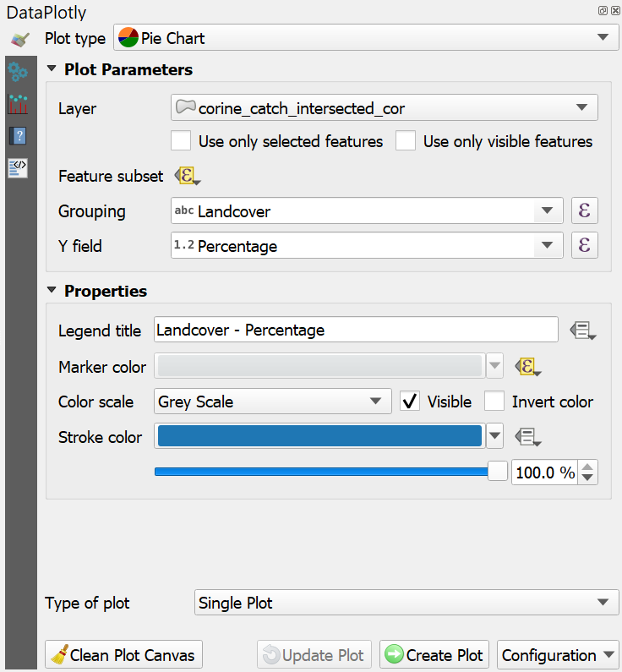Increase opacity with spin box up arrow
The width and height of the screenshot is (622, 672).
tap(587, 467)
